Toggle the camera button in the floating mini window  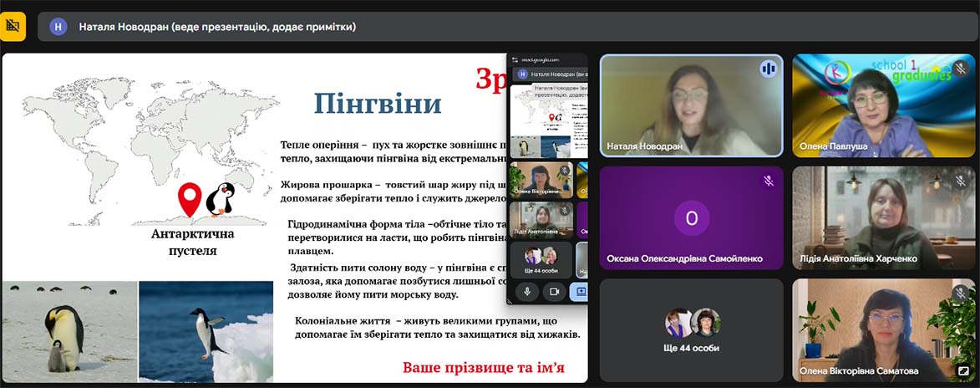[553, 291]
